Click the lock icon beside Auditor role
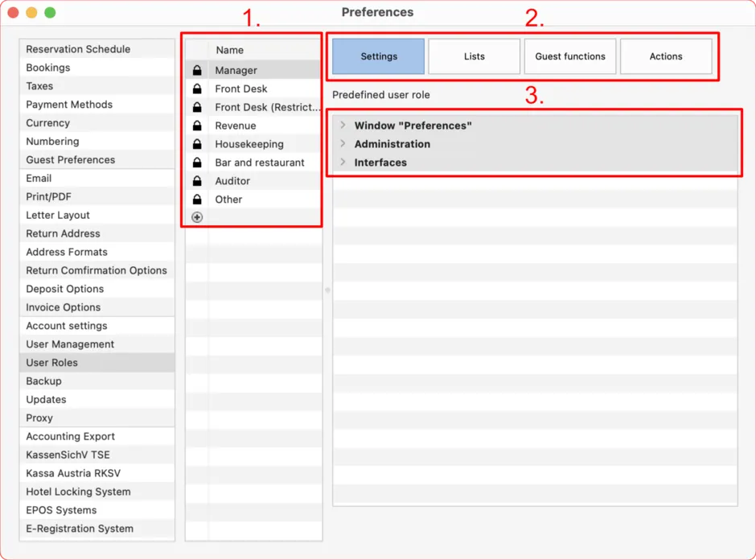 (x=197, y=181)
